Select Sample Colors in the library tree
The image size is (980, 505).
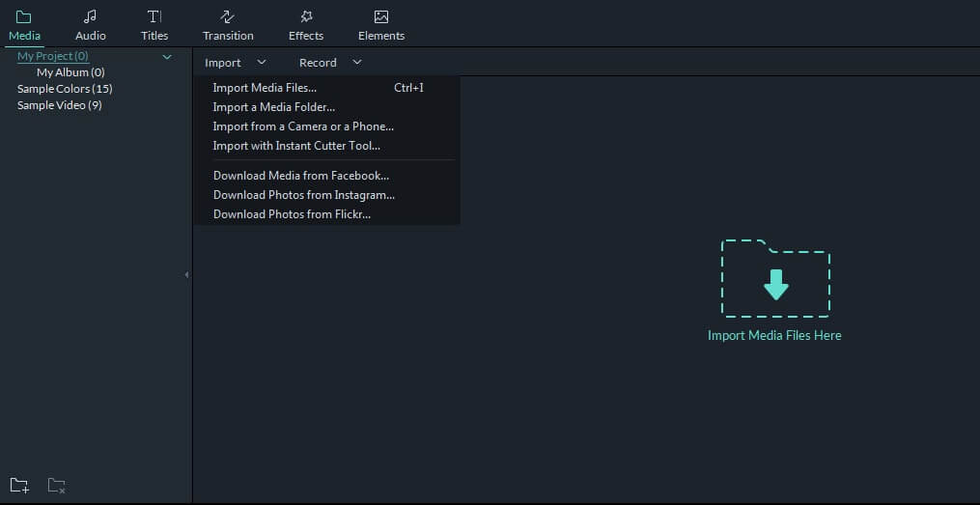65,89
